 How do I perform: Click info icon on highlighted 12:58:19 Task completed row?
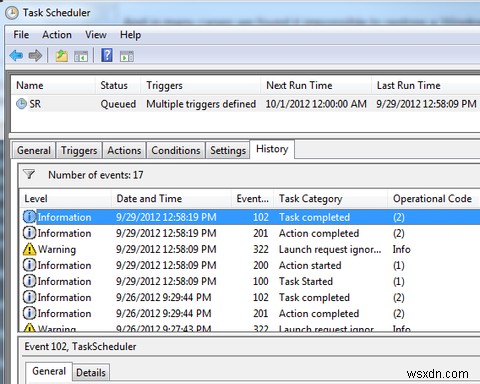[x=29, y=217]
